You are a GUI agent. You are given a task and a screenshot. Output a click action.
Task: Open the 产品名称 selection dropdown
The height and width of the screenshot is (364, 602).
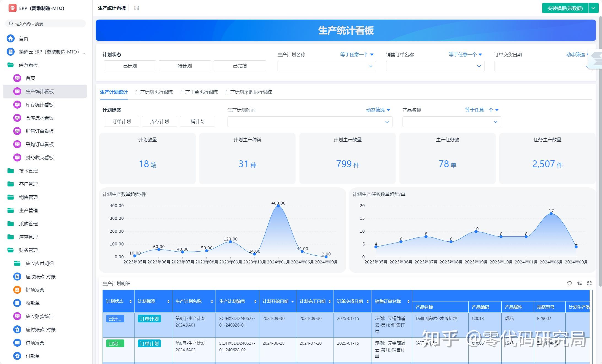coord(452,122)
